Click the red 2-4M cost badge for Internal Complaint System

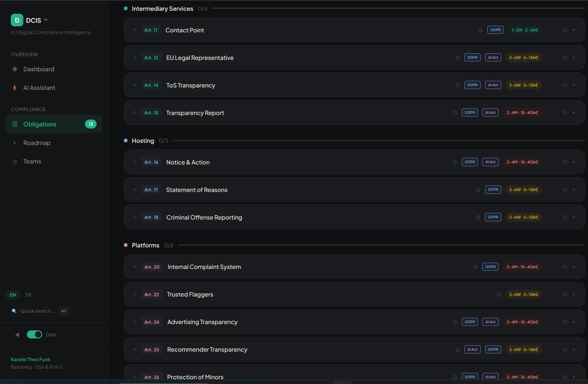[522, 267]
